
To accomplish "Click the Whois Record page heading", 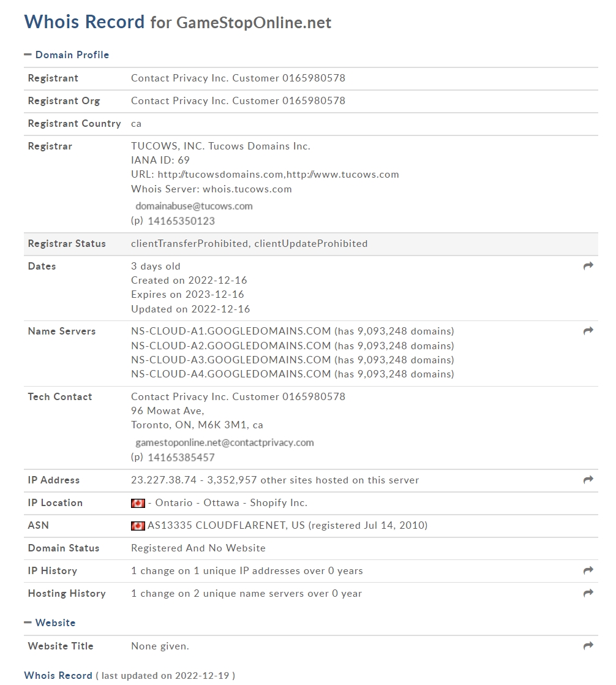I will click(85, 22).
